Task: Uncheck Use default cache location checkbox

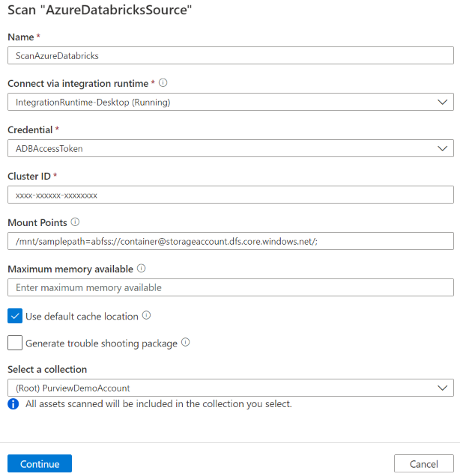Action: tap(15, 316)
